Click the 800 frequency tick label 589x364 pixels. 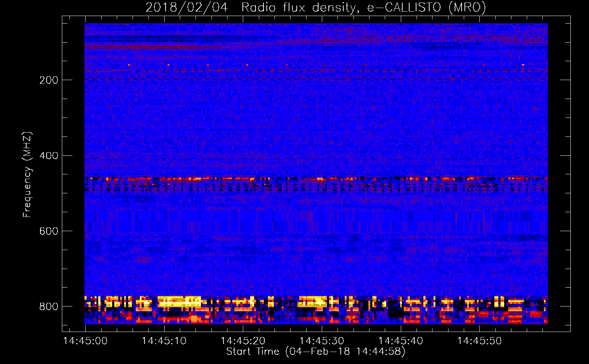pyautogui.click(x=49, y=307)
